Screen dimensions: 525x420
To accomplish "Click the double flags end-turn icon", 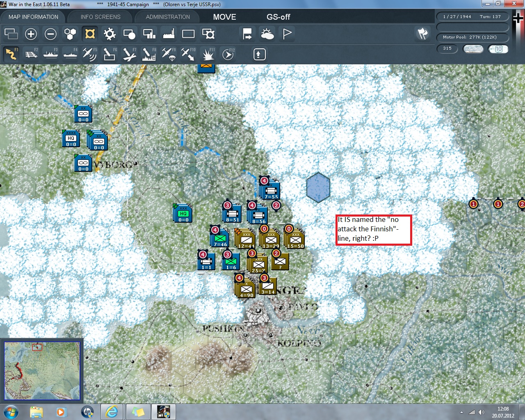I will [422, 34].
